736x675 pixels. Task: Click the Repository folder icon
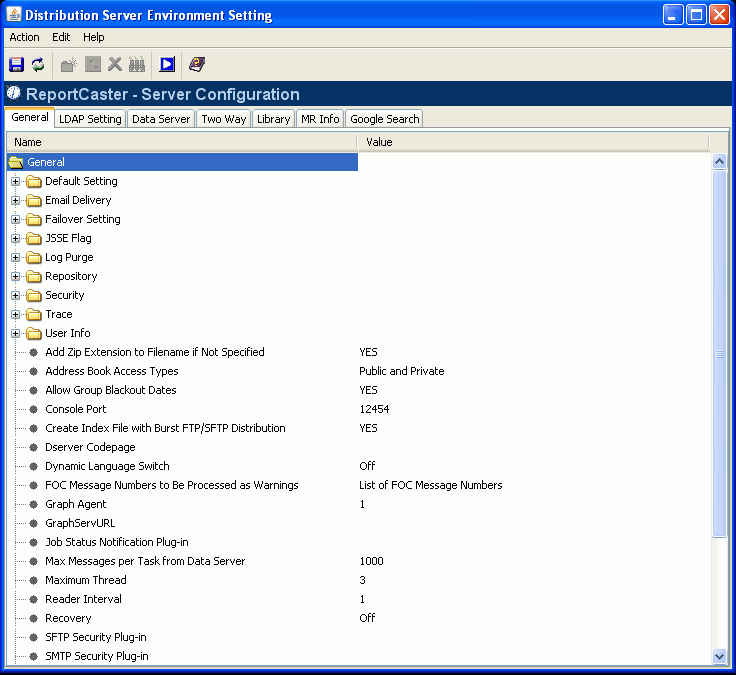tap(34, 276)
